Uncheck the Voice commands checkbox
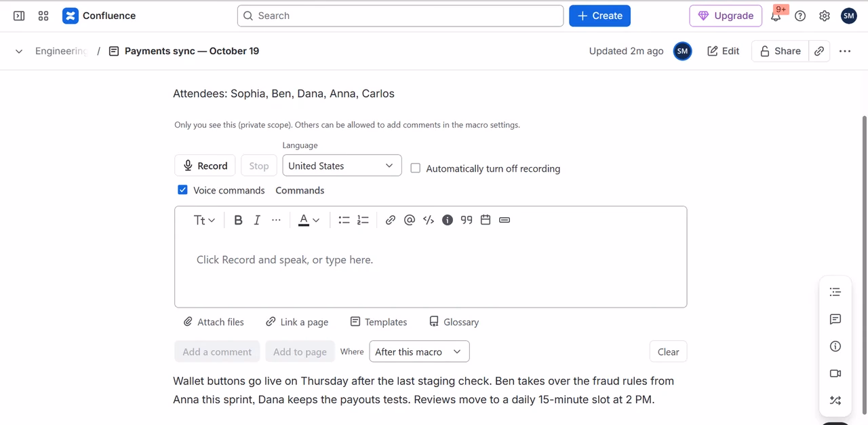 click(182, 190)
